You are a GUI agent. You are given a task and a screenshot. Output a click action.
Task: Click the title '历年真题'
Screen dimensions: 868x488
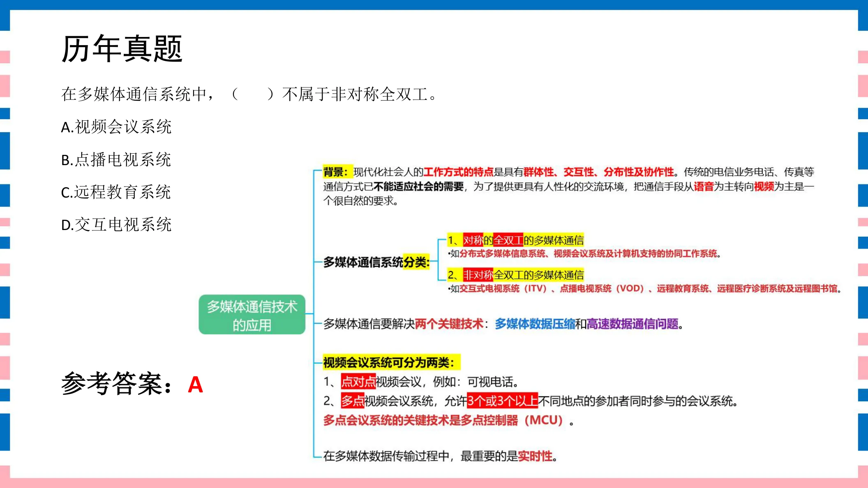122,49
